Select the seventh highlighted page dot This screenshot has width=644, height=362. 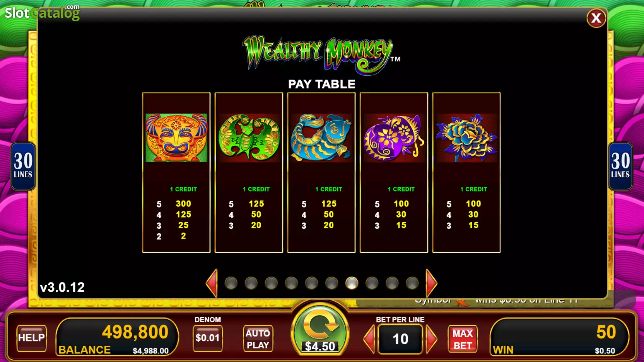(352, 283)
